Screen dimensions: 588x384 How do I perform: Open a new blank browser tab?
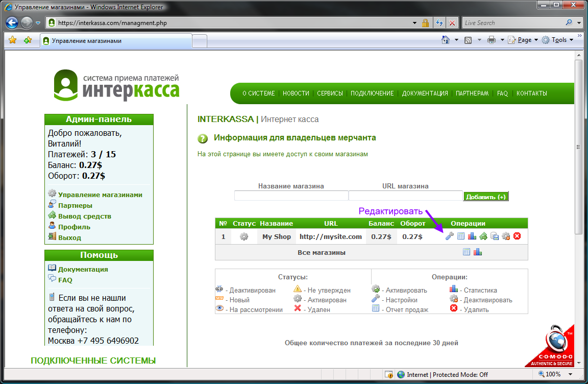point(200,41)
